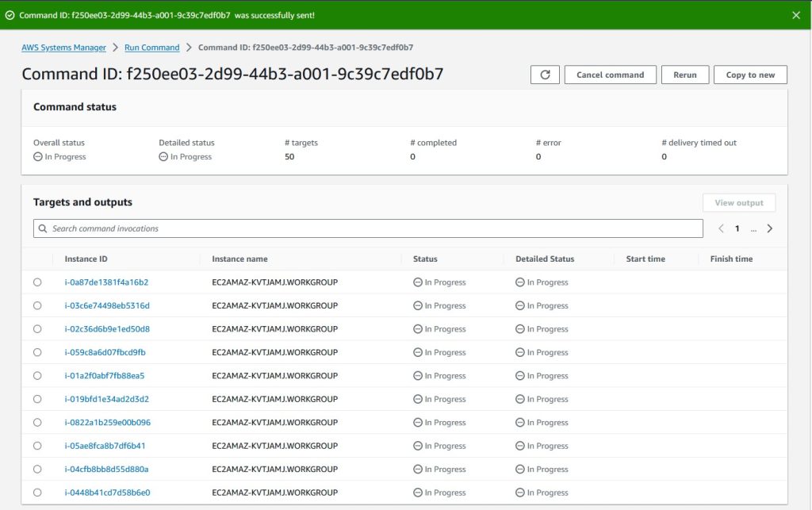812x510 pixels.
Task: Click the current Command ID breadcrumb text
Action: pos(305,47)
